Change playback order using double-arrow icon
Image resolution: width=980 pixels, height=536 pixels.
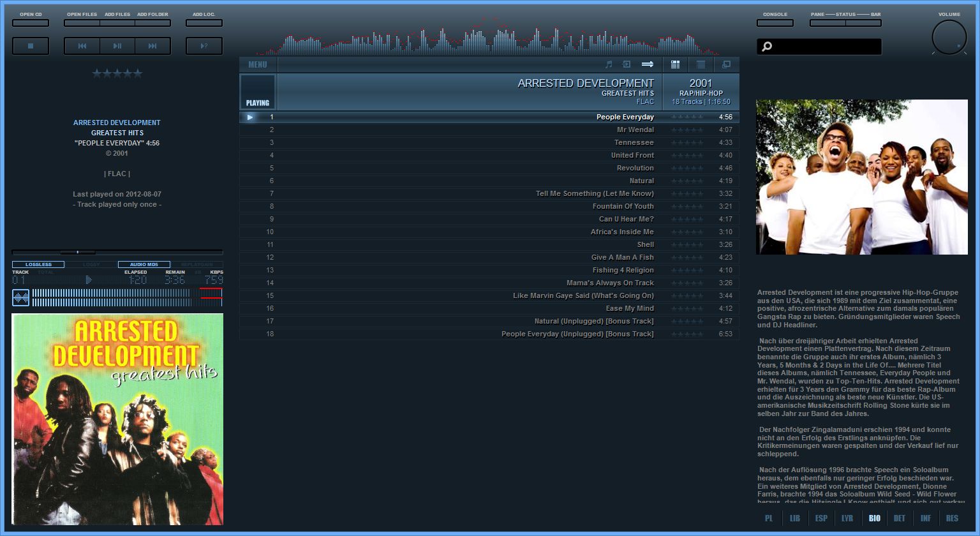pyautogui.click(x=648, y=64)
